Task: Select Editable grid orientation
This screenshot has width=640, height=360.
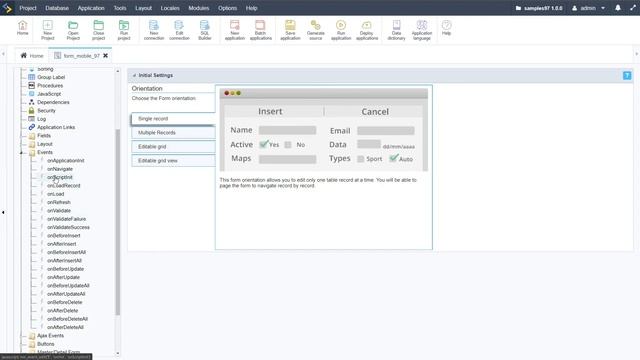Action: tap(173, 147)
